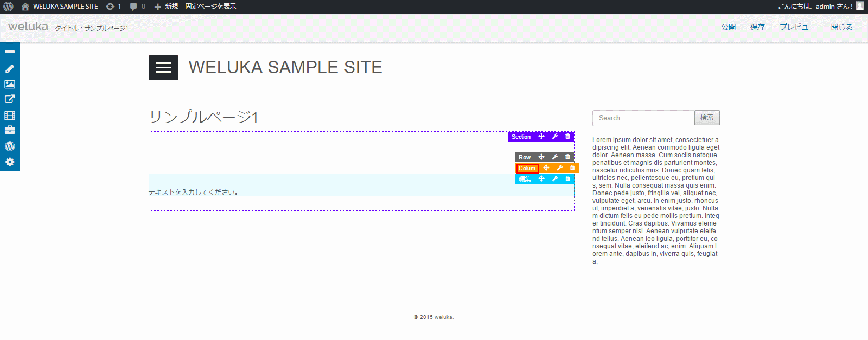Click the 編集 edit button on text widget
The image size is (868, 340).
click(525, 179)
